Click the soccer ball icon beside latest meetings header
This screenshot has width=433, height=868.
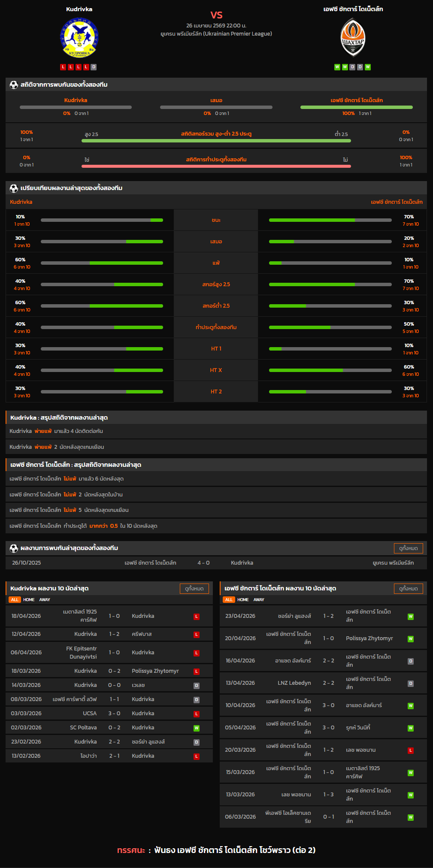point(14,548)
